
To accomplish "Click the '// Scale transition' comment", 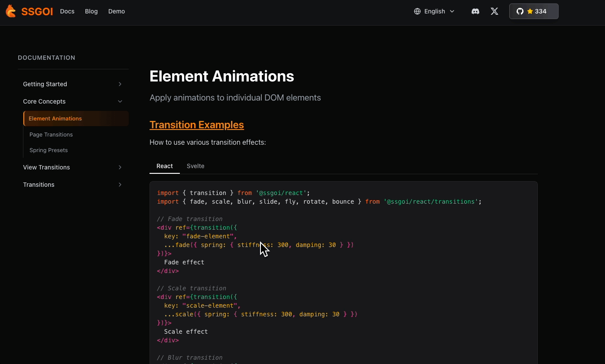I will pyautogui.click(x=192, y=288).
